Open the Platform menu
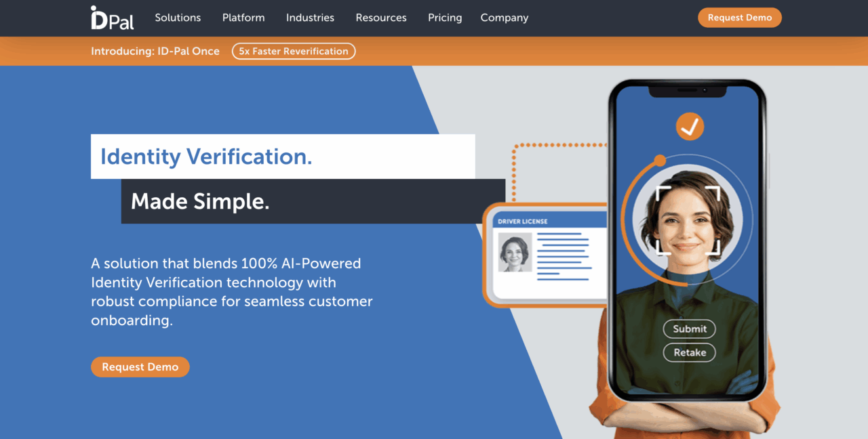 (x=243, y=18)
